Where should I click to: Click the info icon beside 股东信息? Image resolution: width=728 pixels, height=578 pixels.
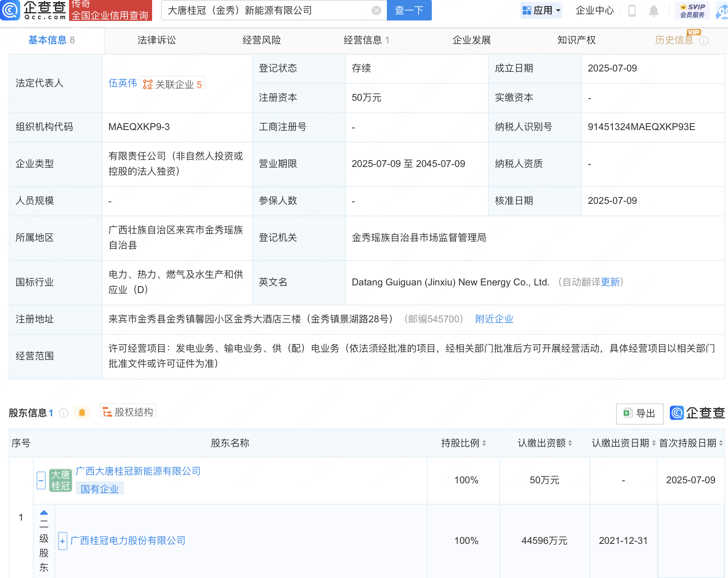tap(64, 413)
